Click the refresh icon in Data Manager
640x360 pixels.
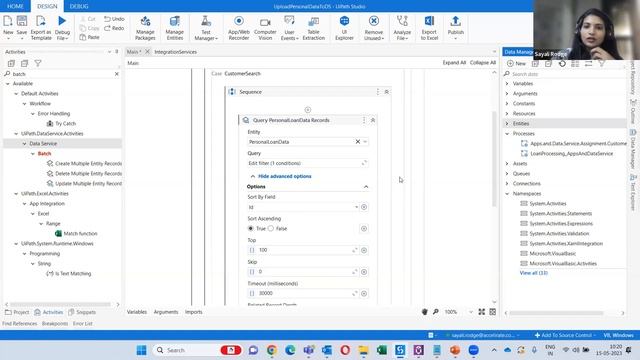[x=562, y=63]
